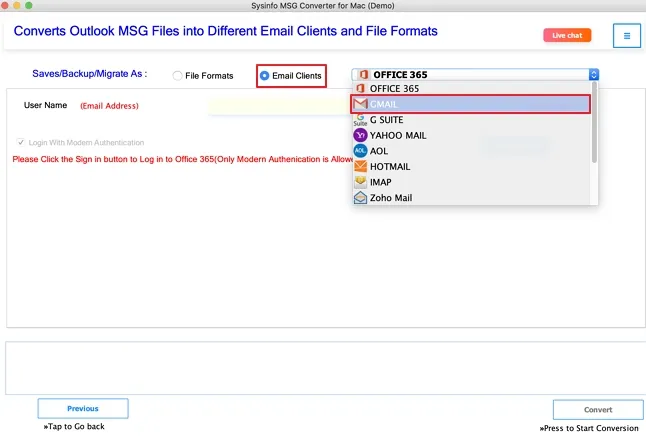Click the Saves/Backup/Migrate As label
The width and height of the screenshot is (646, 440).
tap(90, 74)
